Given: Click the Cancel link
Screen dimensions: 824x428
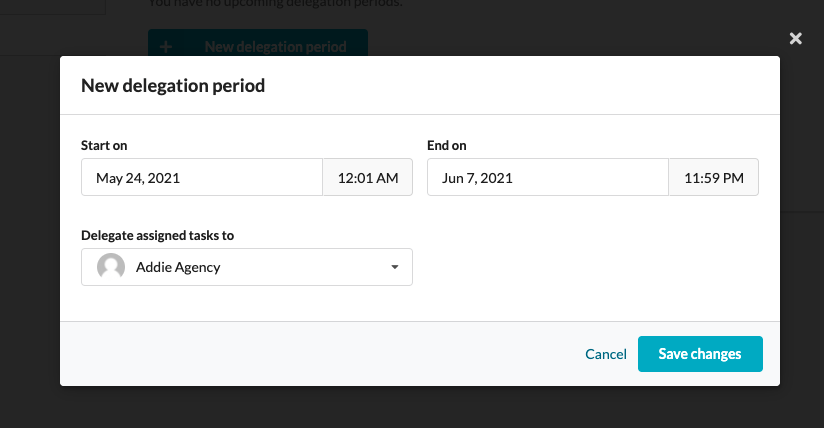Looking at the screenshot, I should tap(606, 354).
